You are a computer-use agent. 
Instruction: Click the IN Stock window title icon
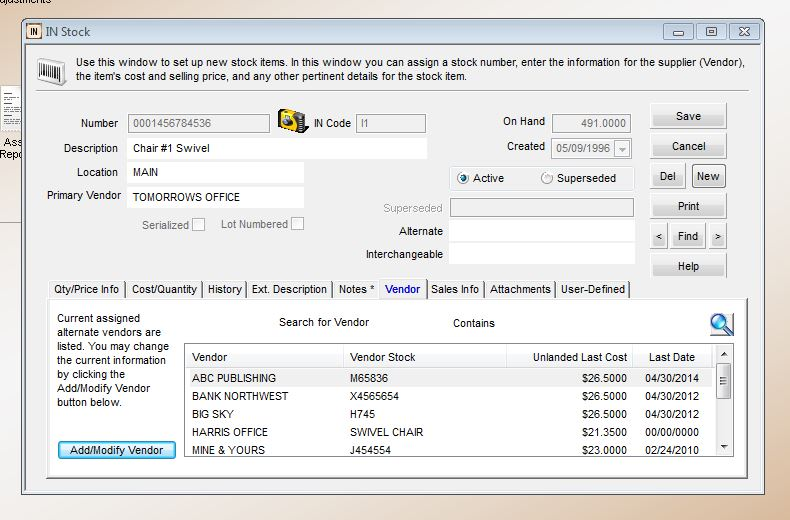[x=33, y=32]
